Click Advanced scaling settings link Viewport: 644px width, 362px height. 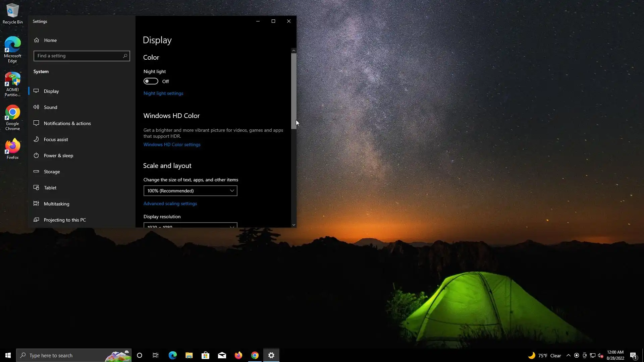[x=170, y=204]
